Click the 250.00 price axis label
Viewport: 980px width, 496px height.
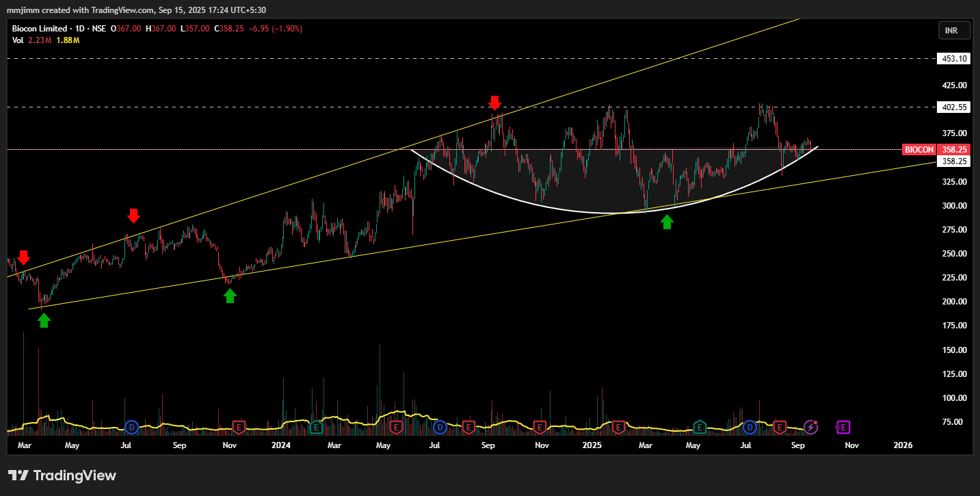tap(954, 254)
